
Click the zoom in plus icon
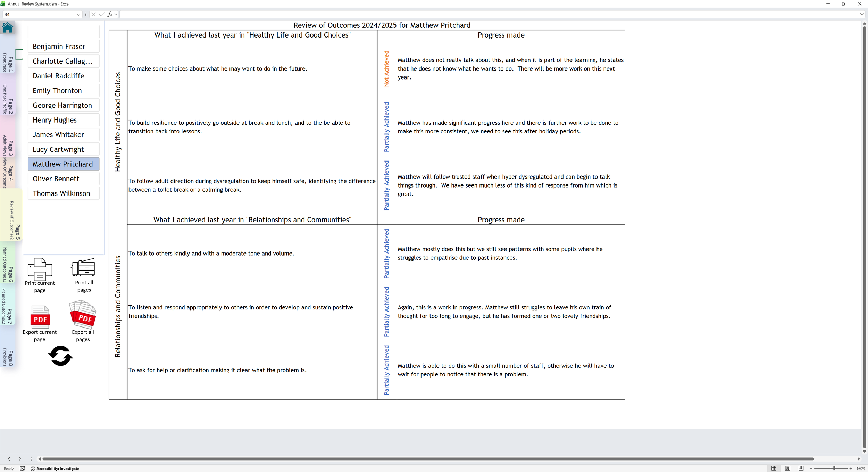pyautogui.click(x=851, y=469)
